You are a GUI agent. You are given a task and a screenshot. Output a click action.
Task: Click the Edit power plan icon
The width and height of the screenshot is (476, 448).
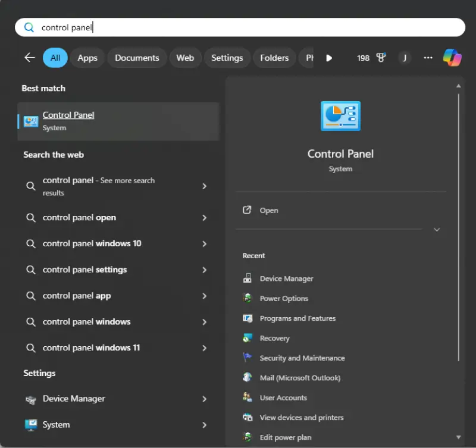coord(248,437)
